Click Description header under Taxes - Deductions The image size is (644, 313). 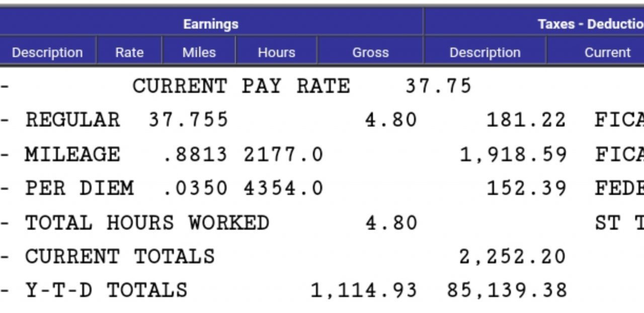click(485, 52)
